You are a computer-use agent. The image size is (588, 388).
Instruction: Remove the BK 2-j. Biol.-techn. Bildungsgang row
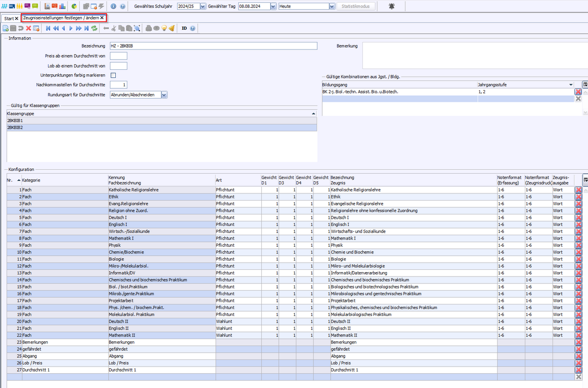(x=578, y=92)
